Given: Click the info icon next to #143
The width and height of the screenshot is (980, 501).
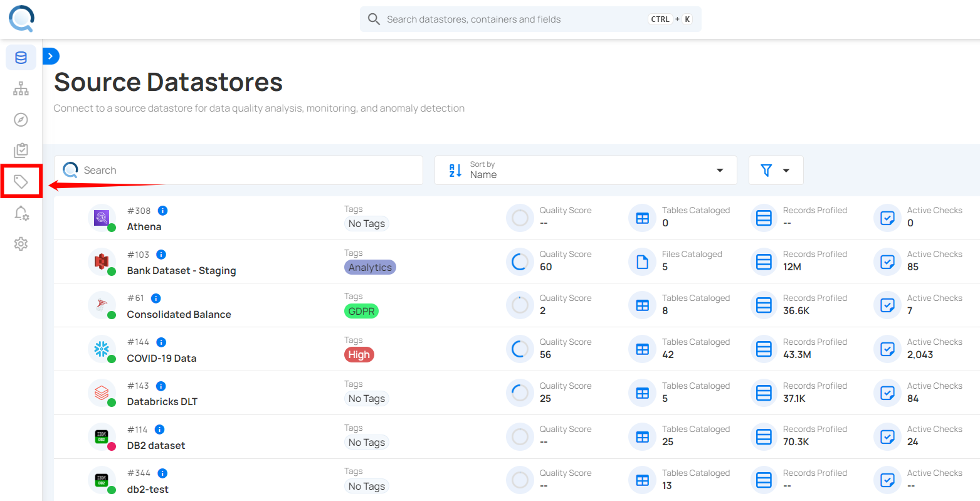Looking at the screenshot, I should [x=161, y=386].
